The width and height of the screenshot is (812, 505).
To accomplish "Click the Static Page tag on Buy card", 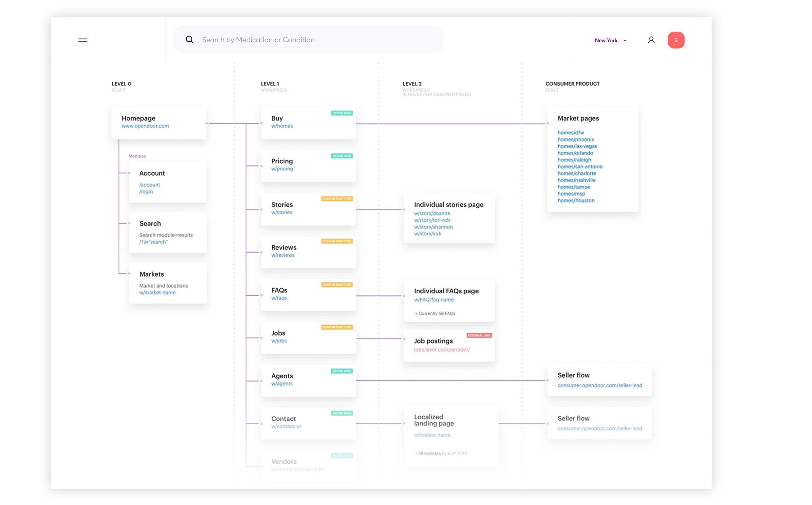I will (x=341, y=113).
